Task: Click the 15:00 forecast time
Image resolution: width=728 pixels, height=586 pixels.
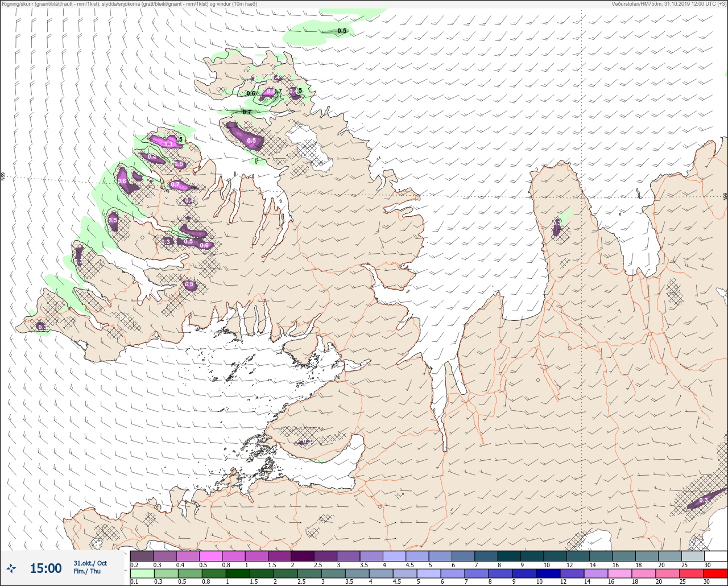Action: tap(45, 568)
